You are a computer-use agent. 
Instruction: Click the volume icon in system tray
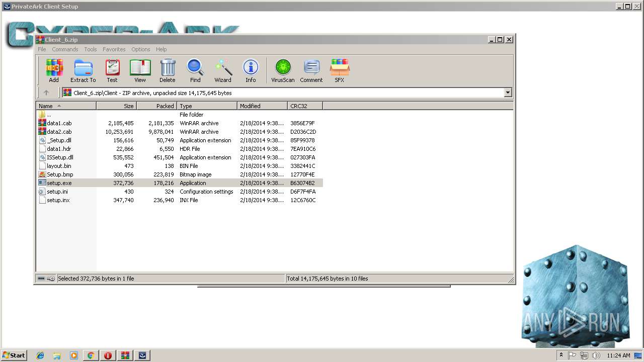(596, 355)
